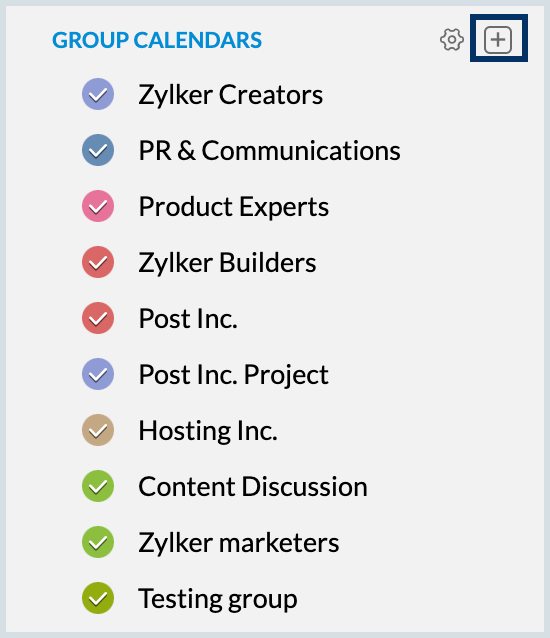Select the PR & Communications label
The height and width of the screenshot is (638, 550).
click(269, 151)
